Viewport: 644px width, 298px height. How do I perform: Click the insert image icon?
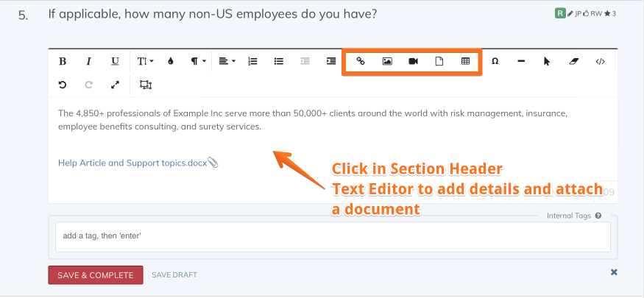(x=387, y=62)
